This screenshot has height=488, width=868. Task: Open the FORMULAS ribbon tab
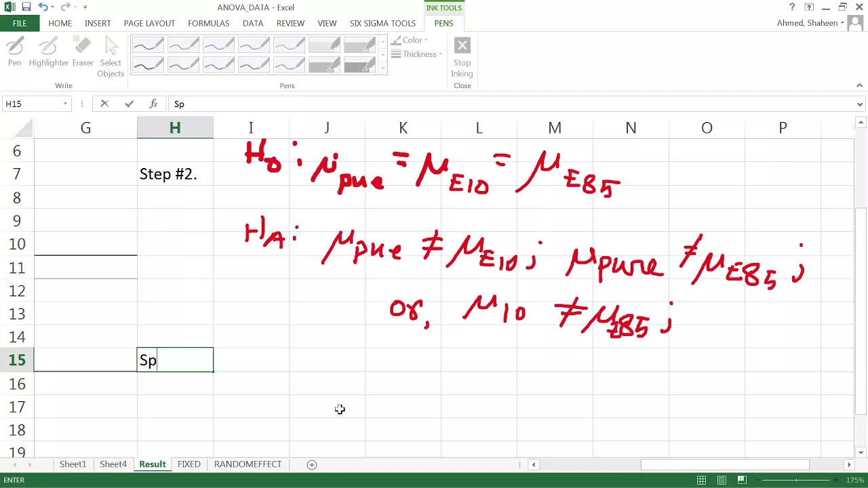209,23
